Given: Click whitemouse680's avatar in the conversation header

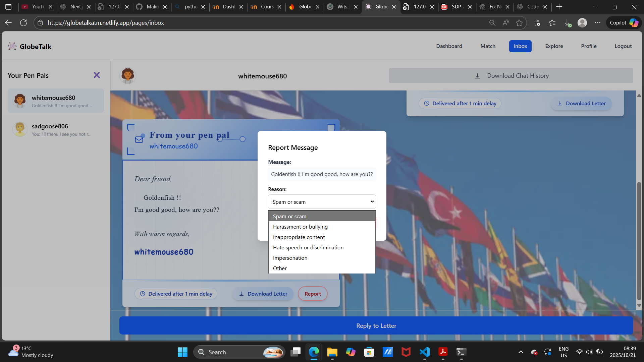Looking at the screenshot, I should pyautogui.click(x=127, y=76).
